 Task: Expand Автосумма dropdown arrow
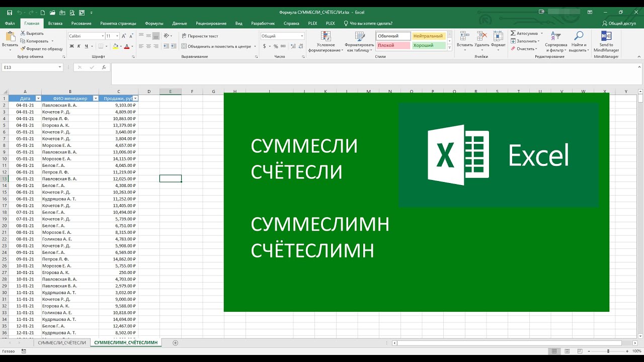click(541, 33)
